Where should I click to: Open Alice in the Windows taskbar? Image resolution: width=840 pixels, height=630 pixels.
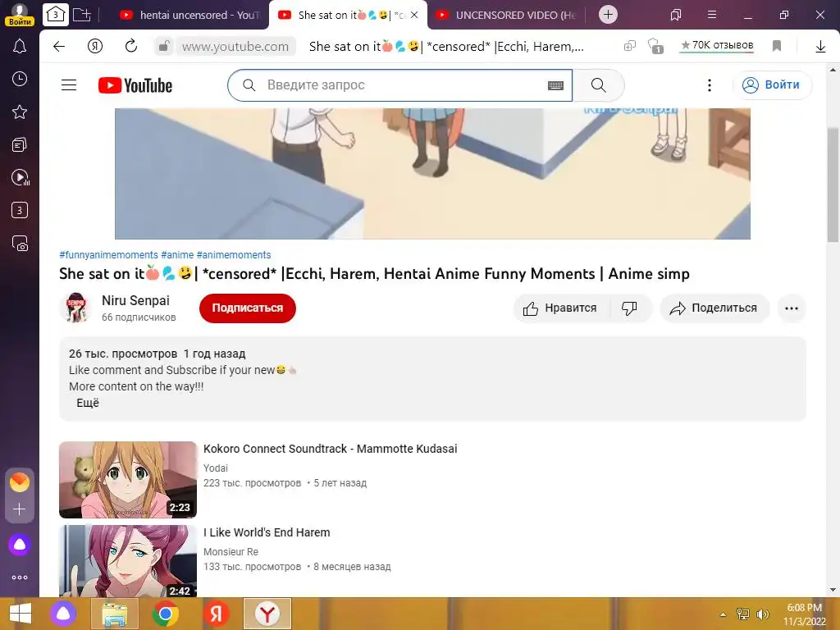[x=63, y=614]
